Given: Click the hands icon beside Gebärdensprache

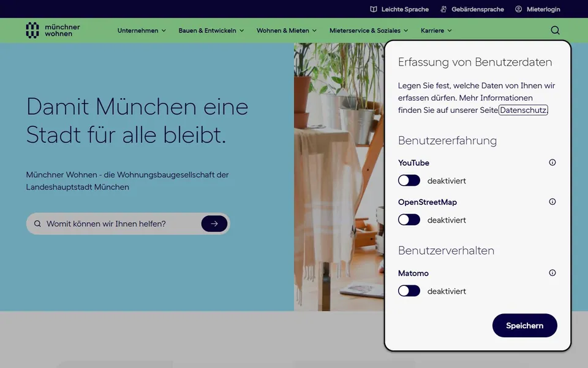Looking at the screenshot, I should click(x=443, y=9).
